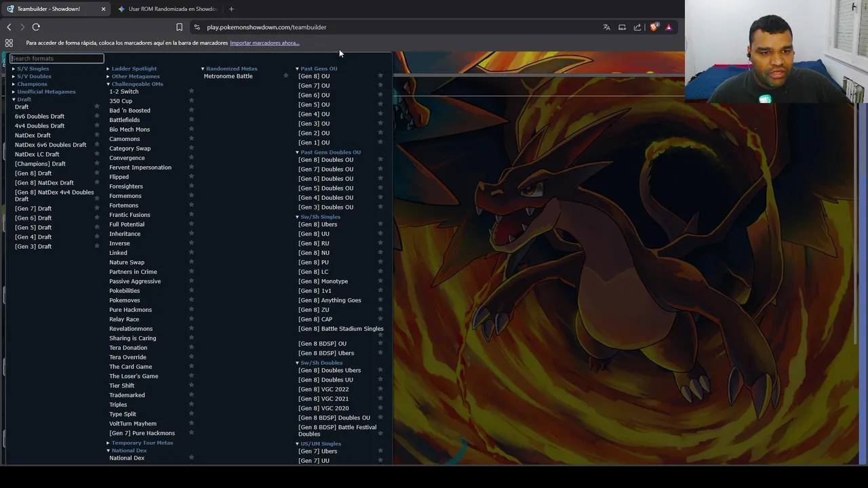Expand the Ladder Spotlight section
Image resolution: width=868 pixels, height=488 pixels.
click(x=132, y=68)
